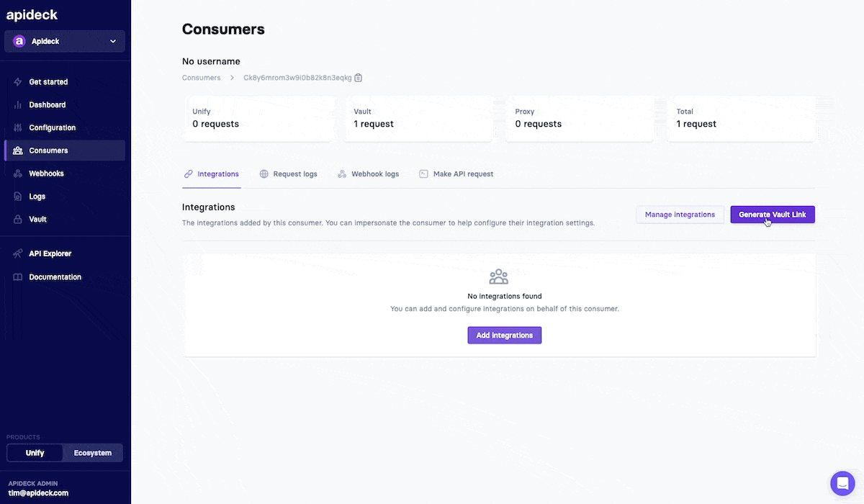Click the Documentation book icon
This screenshot has height=504, width=864.
coord(18,277)
